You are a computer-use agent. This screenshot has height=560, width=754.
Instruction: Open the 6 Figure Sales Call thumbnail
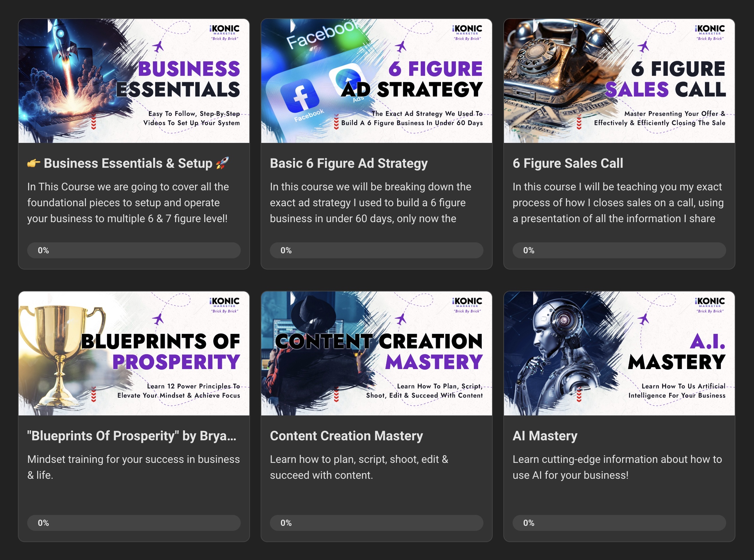pyautogui.click(x=619, y=81)
